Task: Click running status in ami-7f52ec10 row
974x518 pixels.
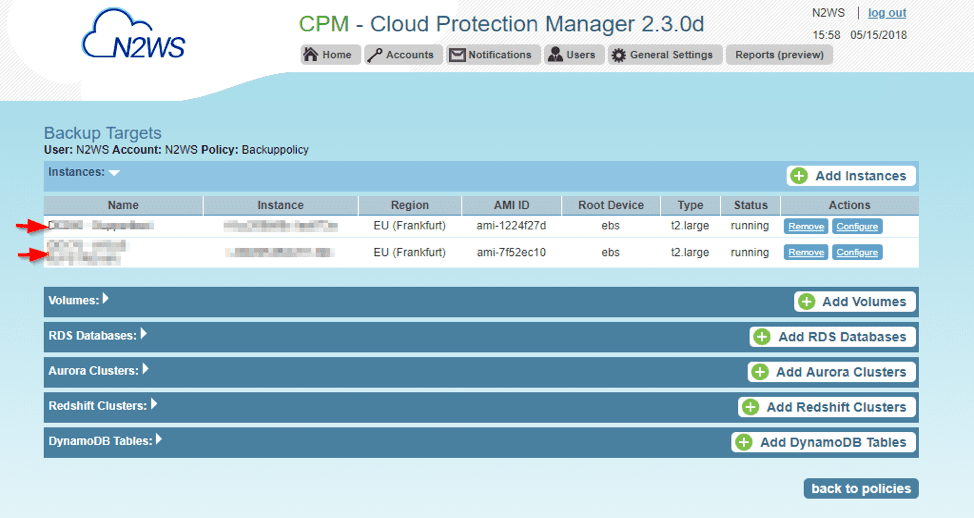Action: click(x=750, y=252)
